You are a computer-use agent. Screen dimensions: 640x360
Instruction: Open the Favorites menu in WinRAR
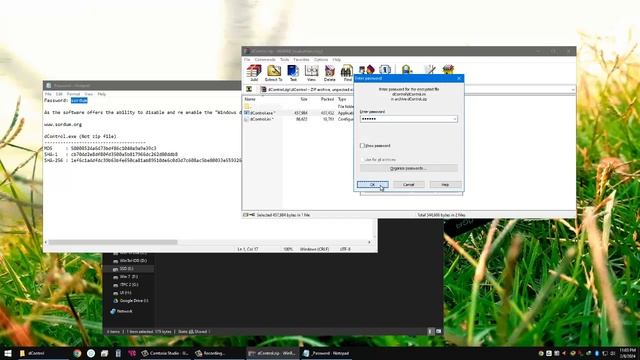click(x=302, y=60)
